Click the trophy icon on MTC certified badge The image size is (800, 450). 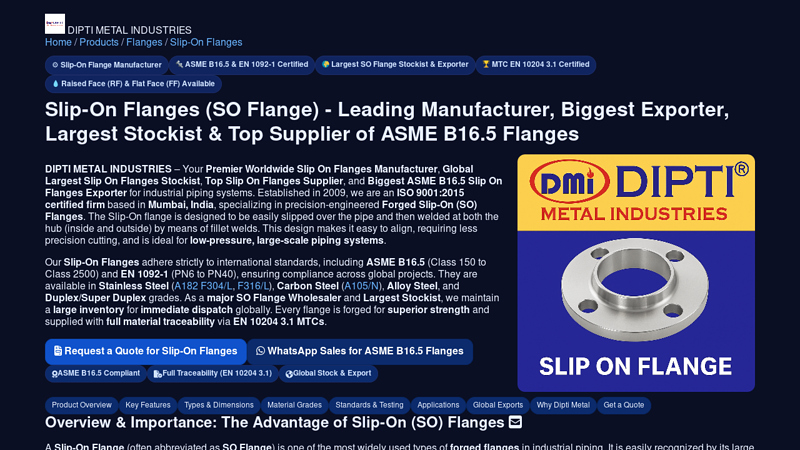click(486, 64)
